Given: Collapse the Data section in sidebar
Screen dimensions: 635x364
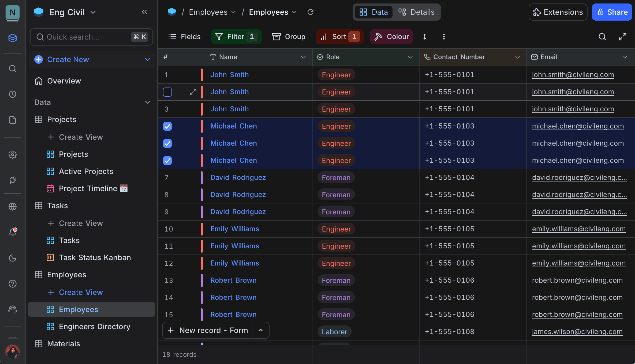Looking at the screenshot, I should tap(148, 102).
